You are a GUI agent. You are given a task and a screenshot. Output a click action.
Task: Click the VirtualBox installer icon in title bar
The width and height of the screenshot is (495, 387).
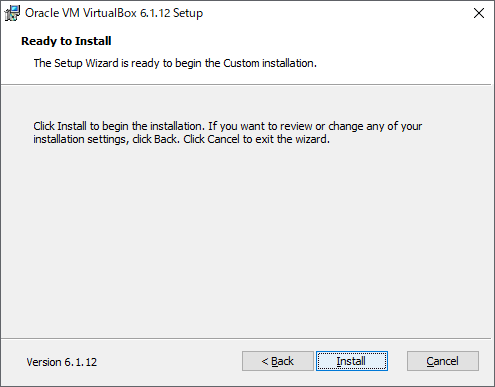12,13
